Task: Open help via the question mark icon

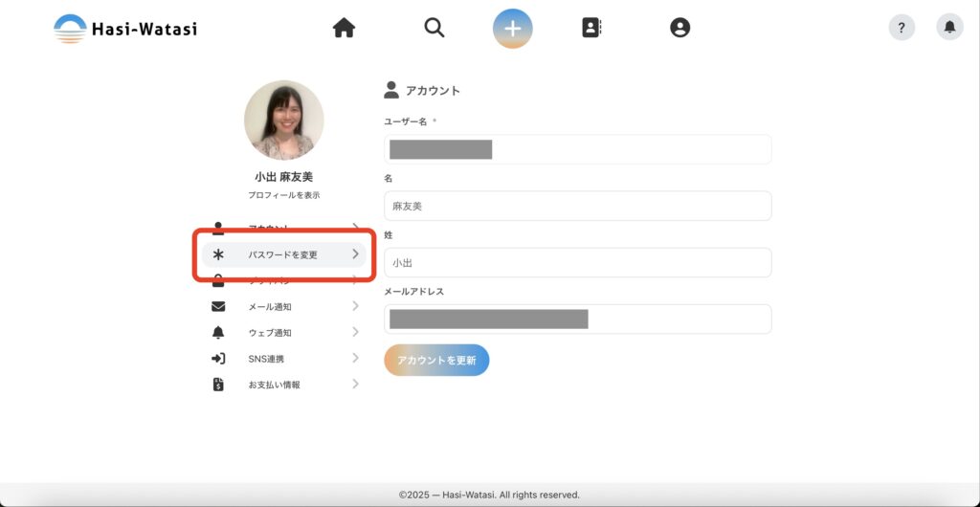Action: pyautogui.click(x=902, y=28)
